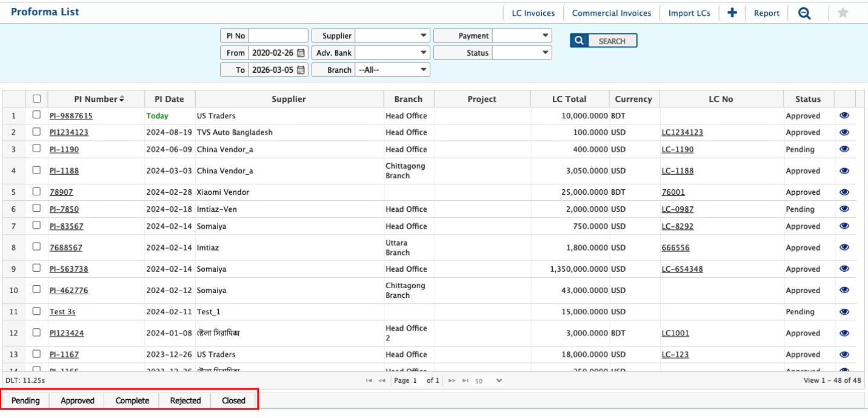The height and width of the screenshot is (418, 868).
Task: Go to next page arrow in pager
Action: 452,380
